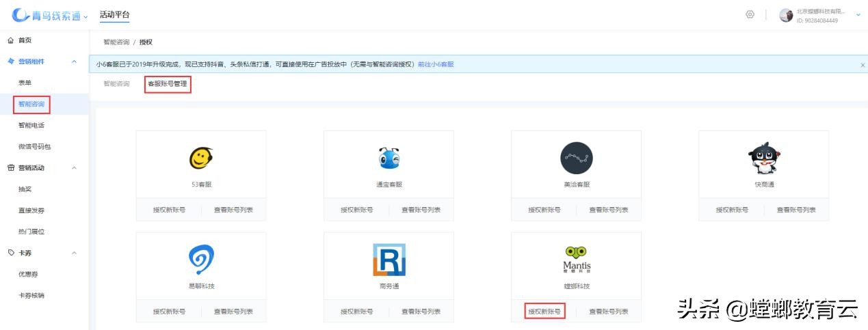Dismiss the blue notice banner
The height and width of the screenshot is (330, 868).
[862, 64]
